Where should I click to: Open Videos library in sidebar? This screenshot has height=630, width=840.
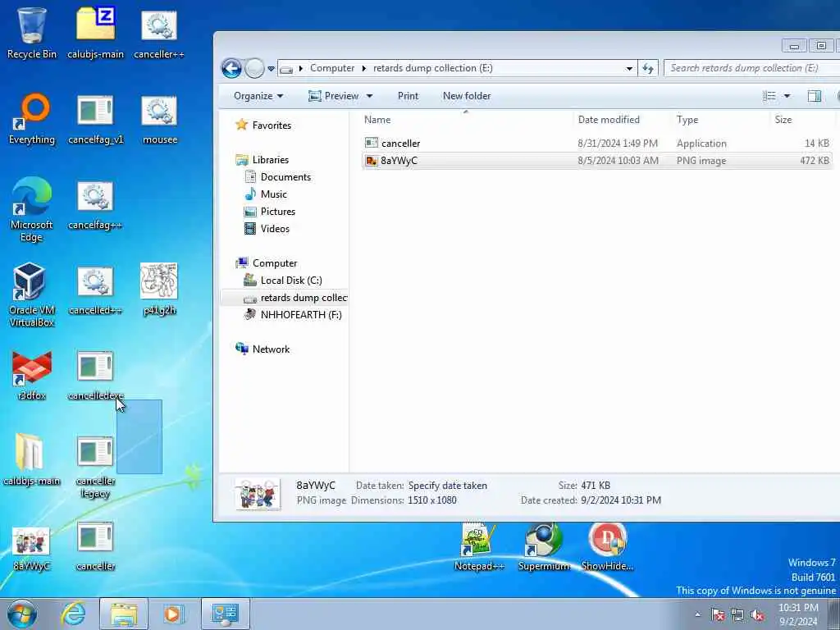click(274, 228)
